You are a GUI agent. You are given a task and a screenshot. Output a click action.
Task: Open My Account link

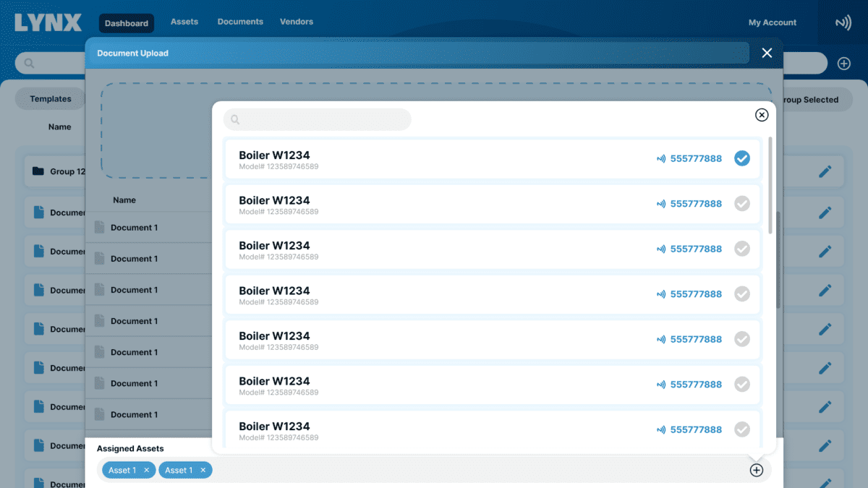coord(772,22)
